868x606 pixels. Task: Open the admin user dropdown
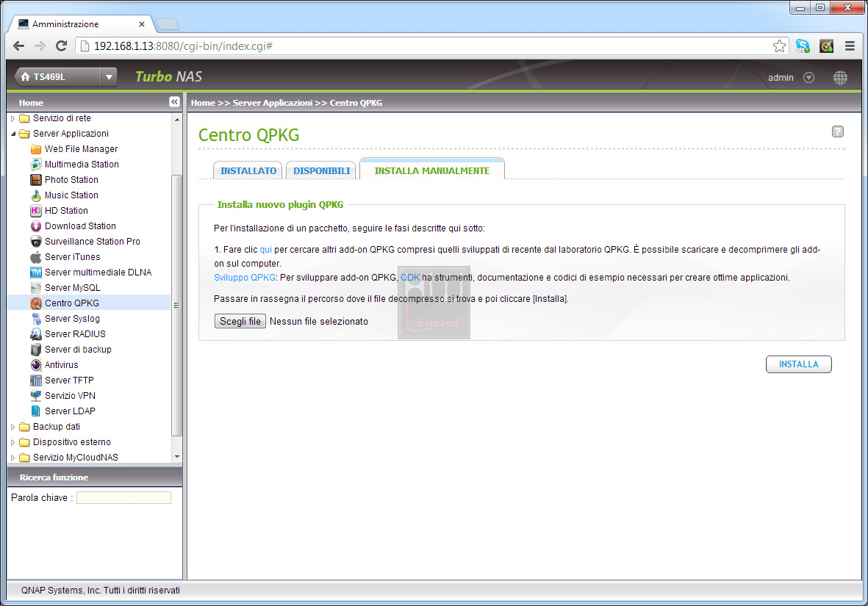(808, 77)
